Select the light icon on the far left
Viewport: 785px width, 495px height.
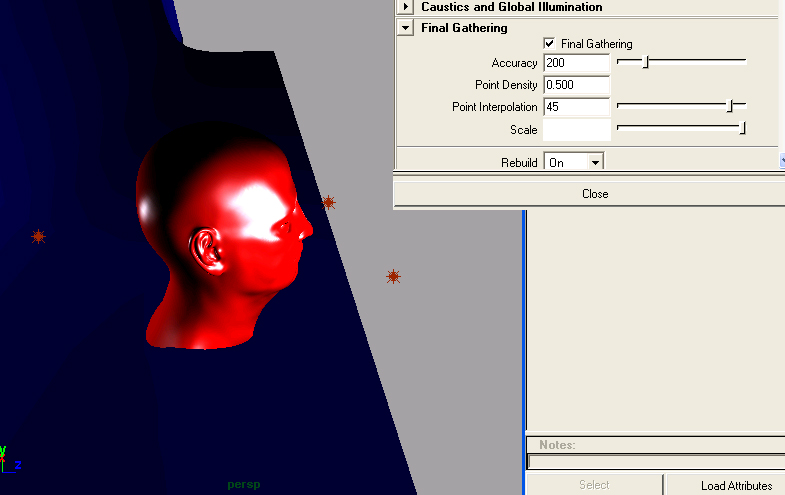38,236
